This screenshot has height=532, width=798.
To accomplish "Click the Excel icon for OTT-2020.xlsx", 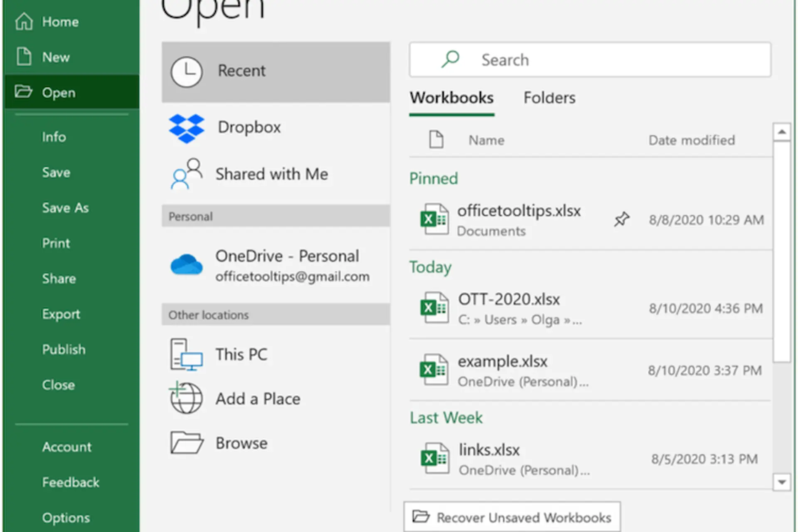I will 434,308.
